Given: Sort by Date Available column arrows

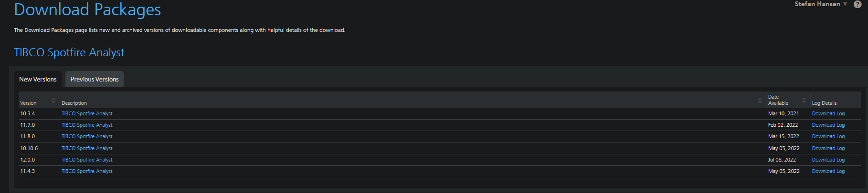Looking at the screenshot, I should pyautogui.click(x=804, y=100).
